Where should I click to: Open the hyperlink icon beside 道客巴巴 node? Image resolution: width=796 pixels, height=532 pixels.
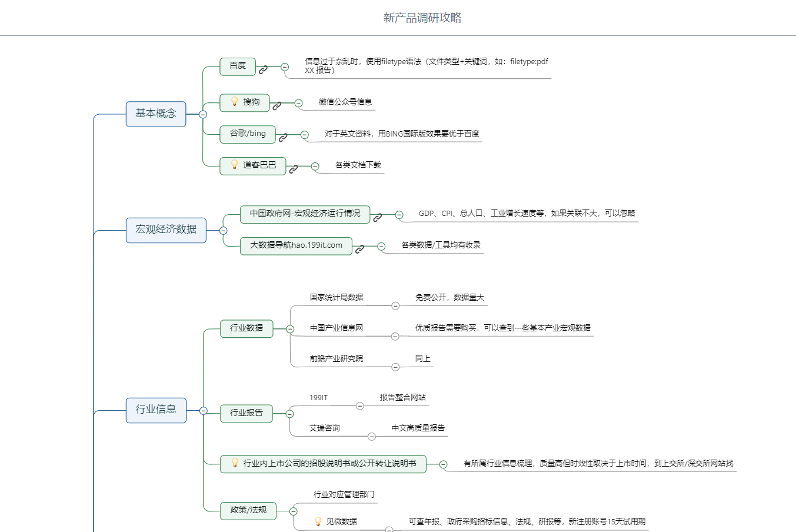(x=294, y=169)
